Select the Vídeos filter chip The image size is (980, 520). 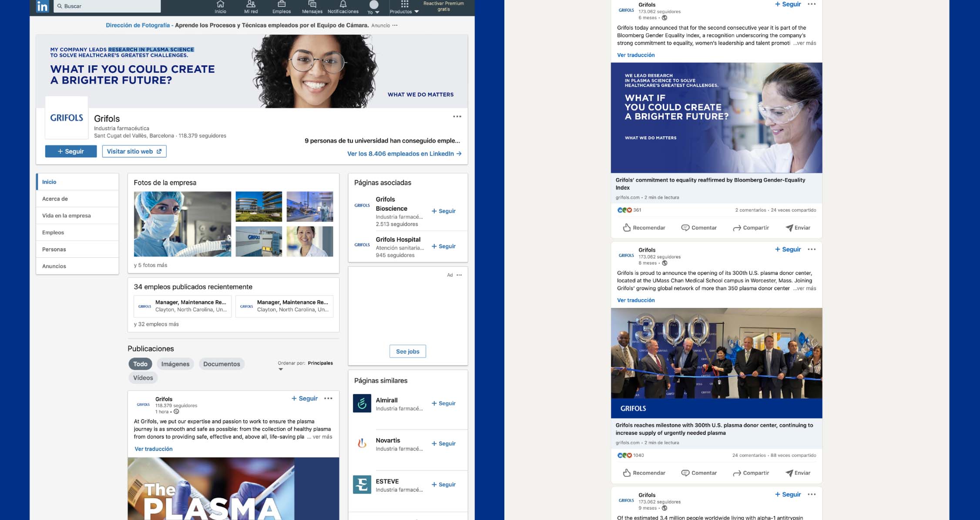coord(143,378)
